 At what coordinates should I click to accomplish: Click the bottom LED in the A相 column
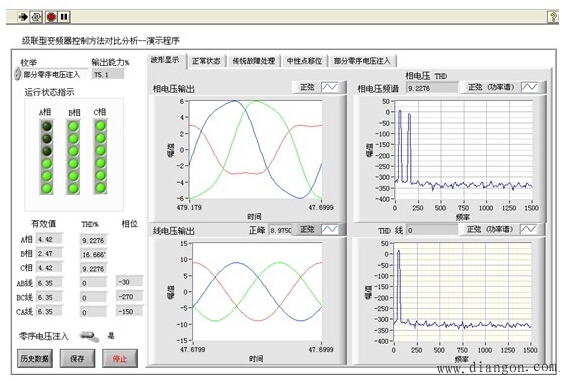pos(47,188)
